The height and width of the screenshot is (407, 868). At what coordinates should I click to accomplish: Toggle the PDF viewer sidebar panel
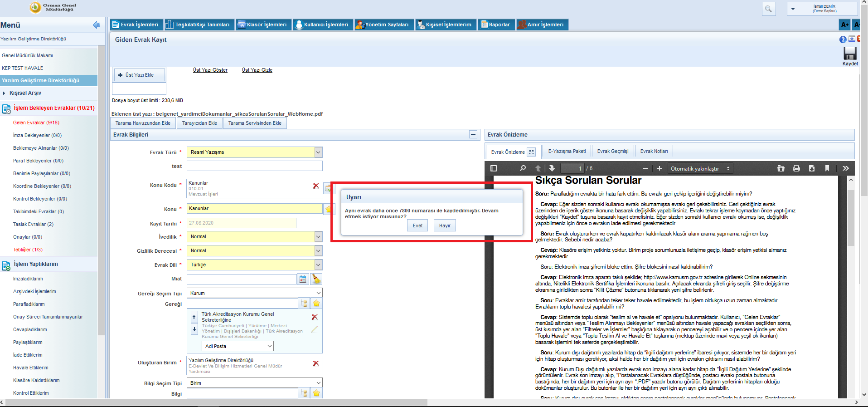pos(494,168)
